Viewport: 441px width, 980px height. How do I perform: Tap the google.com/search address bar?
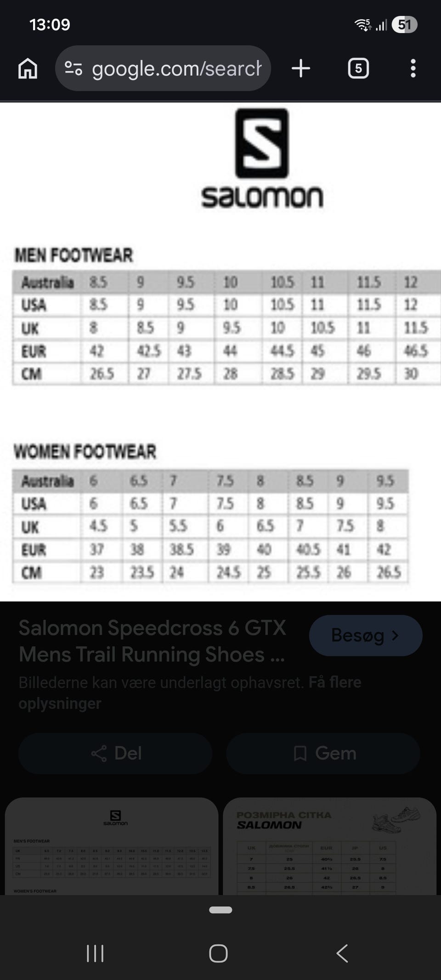point(176,68)
